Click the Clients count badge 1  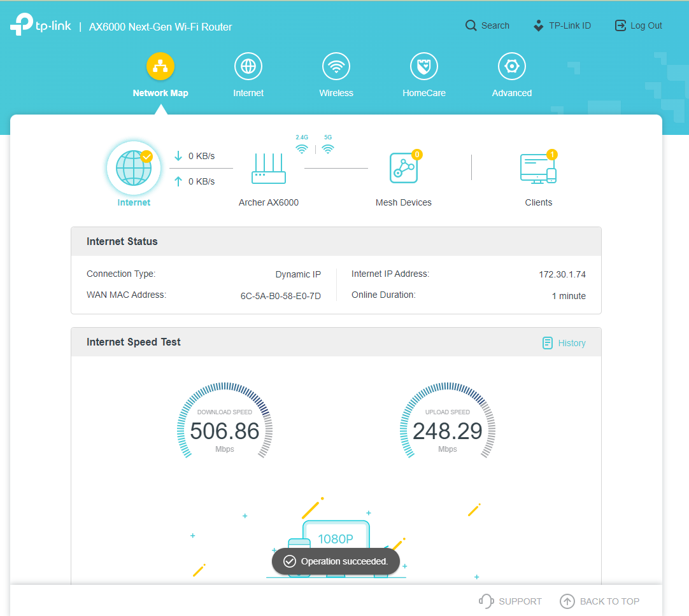[x=552, y=155]
